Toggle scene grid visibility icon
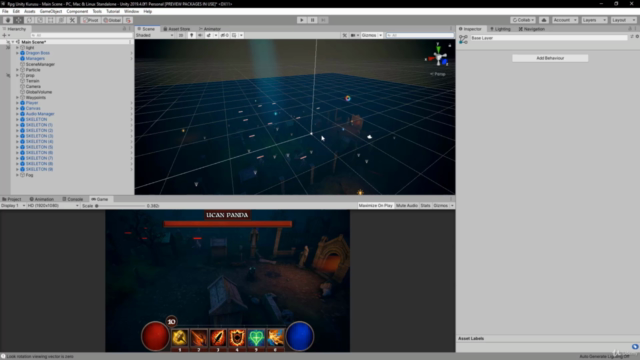The height and width of the screenshot is (360, 640). click(234, 36)
